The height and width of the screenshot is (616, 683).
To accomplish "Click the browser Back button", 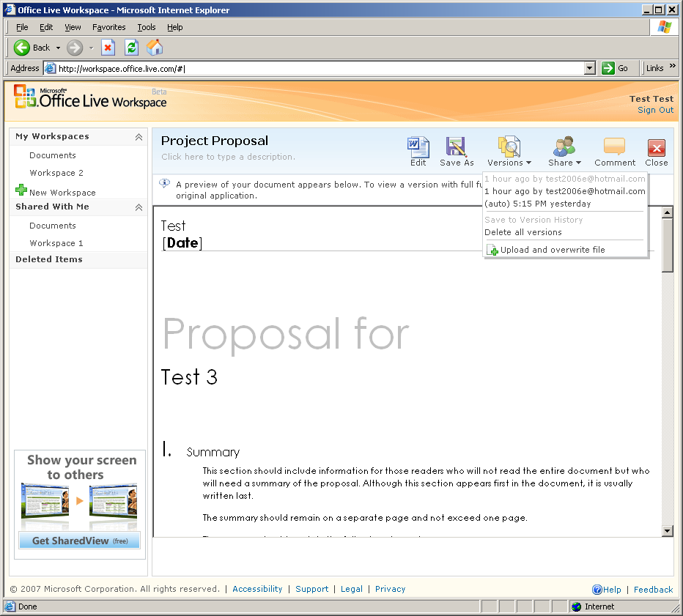I will pos(32,48).
